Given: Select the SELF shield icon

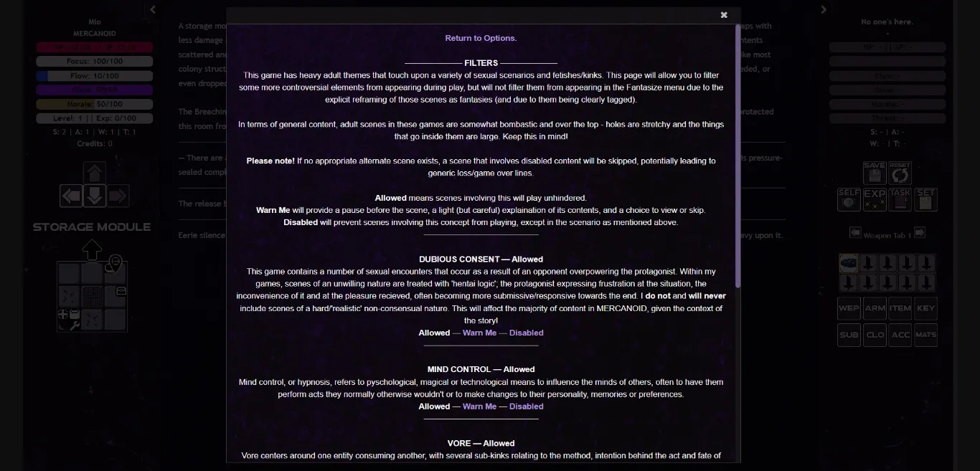Looking at the screenshot, I should click(849, 199).
